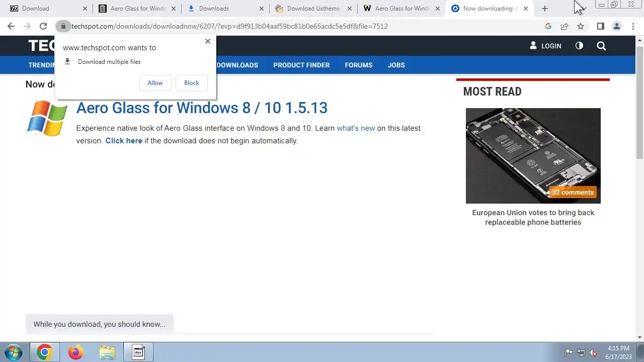This screenshot has width=644, height=362.
Task: Go forward with the forward arrow
Action: pos(27,26)
